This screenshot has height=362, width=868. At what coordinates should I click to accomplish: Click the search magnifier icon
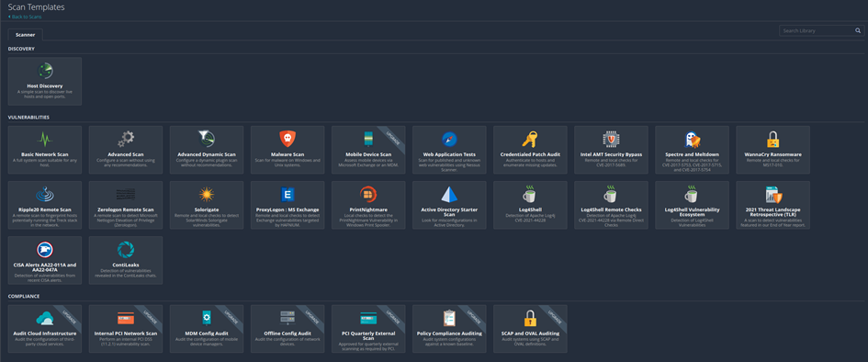click(858, 31)
